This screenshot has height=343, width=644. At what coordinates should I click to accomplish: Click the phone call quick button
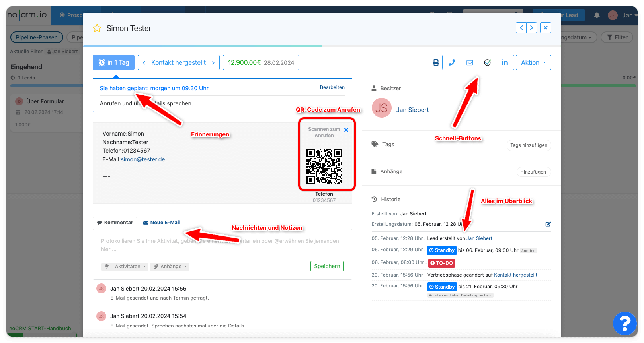click(x=451, y=62)
